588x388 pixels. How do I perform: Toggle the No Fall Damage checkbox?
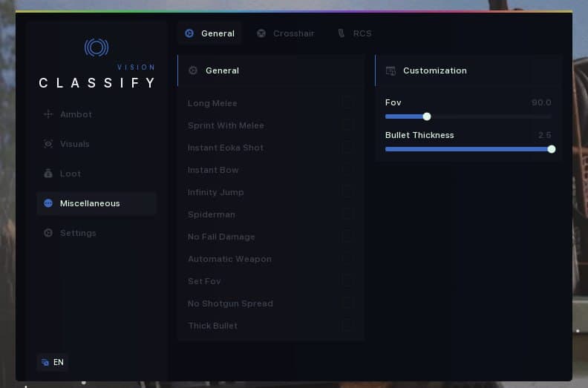(x=348, y=237)
